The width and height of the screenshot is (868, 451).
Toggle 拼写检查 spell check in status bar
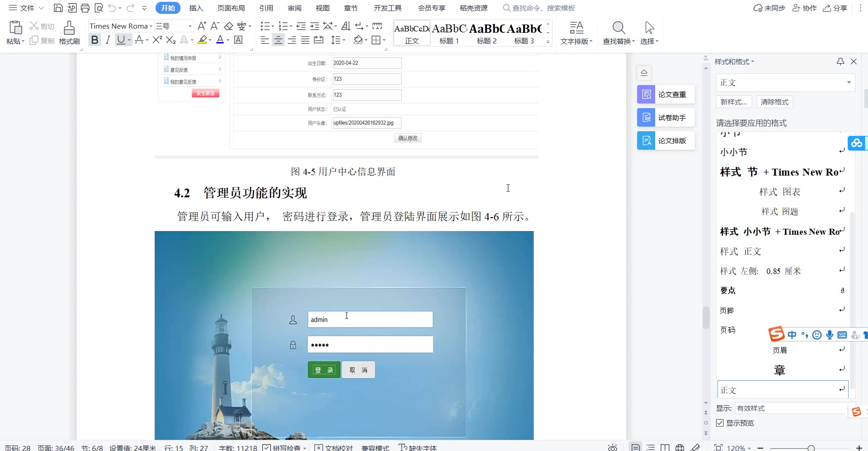(x=284, y=447)
